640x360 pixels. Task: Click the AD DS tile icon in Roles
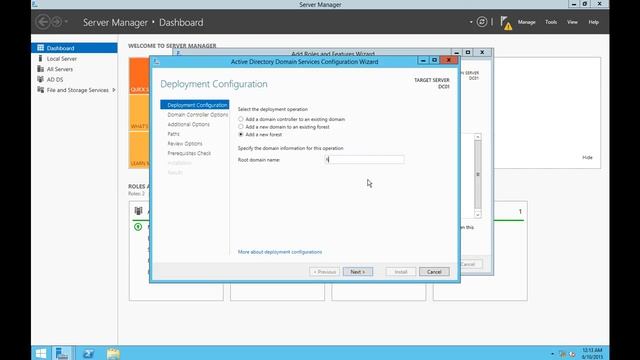138,211
